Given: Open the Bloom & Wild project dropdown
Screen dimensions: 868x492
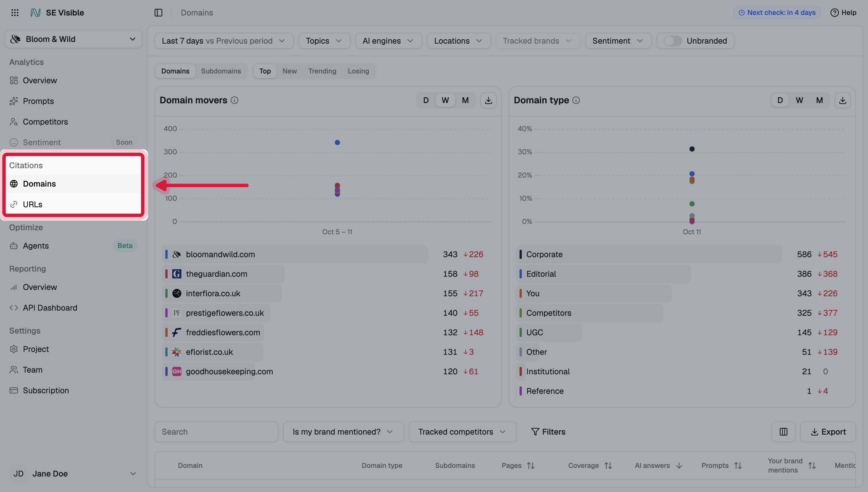Looking at the screenshot, I should pos(73,39).
